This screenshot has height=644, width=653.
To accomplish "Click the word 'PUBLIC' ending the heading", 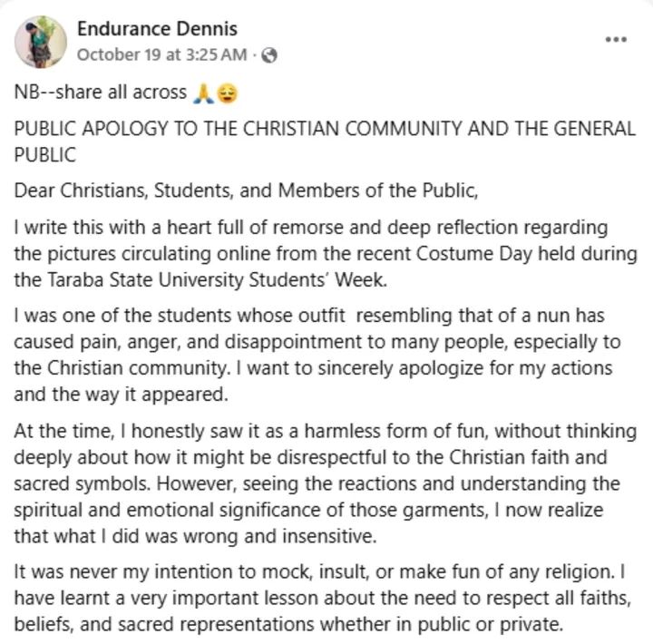I will pyautogui.click(x=45, y=155).
